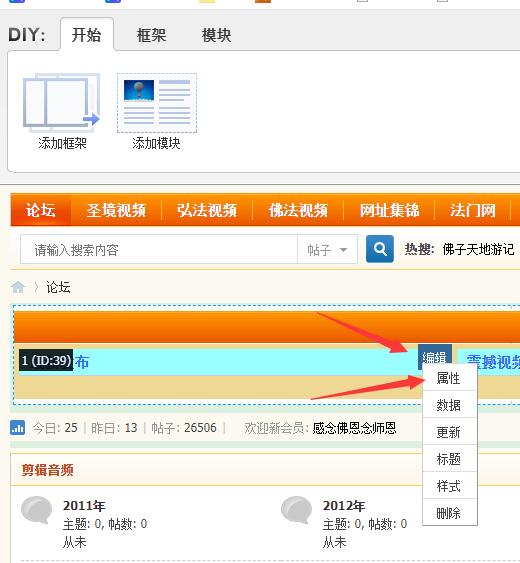The width and height of the screenshot is (520, 563).
Task: Open the 佛子天地游记 hot search link
Action: click(x=478, y=249)
